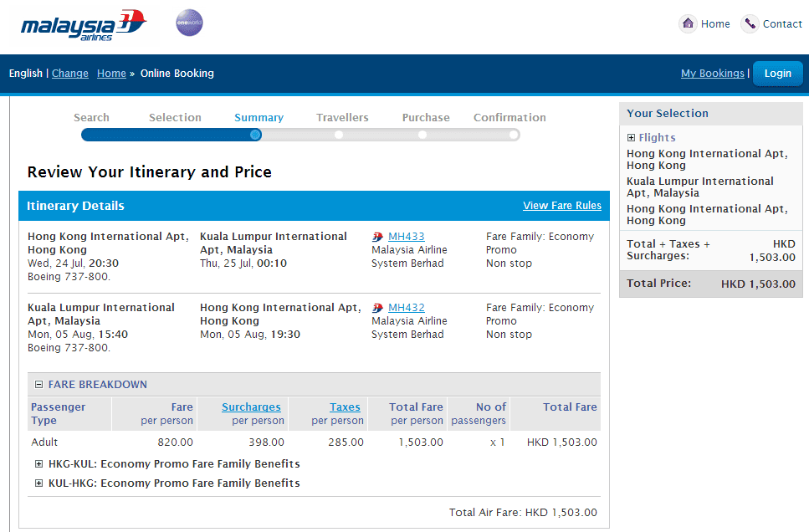
Task: Click the Malaysia Airlines logo
Action: click(x=83, y=25)
